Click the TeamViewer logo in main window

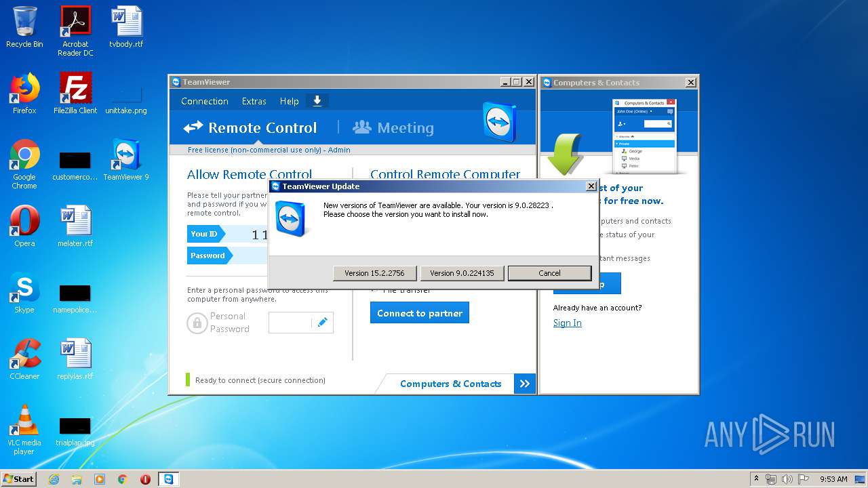pos(500,122)
